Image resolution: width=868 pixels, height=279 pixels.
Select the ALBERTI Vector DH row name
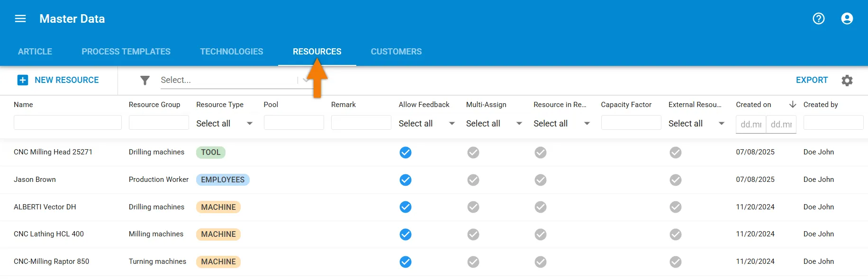[x=45, y=207]
